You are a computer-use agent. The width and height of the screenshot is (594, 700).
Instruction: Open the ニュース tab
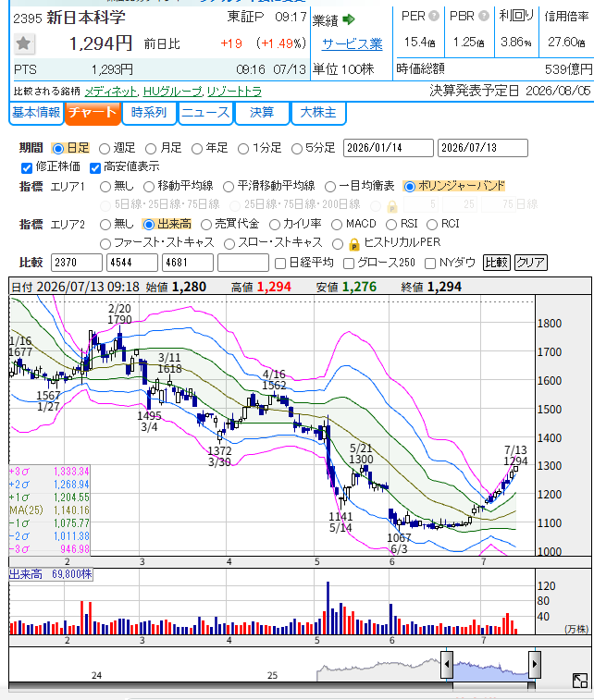205,113
